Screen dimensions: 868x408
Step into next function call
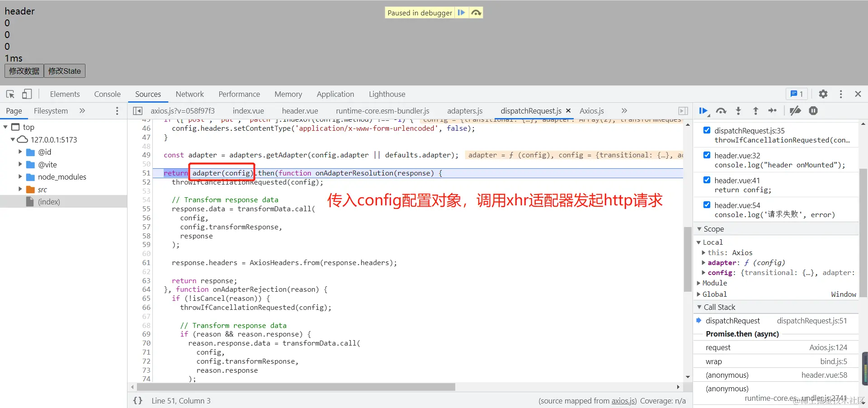coord(738,111)
